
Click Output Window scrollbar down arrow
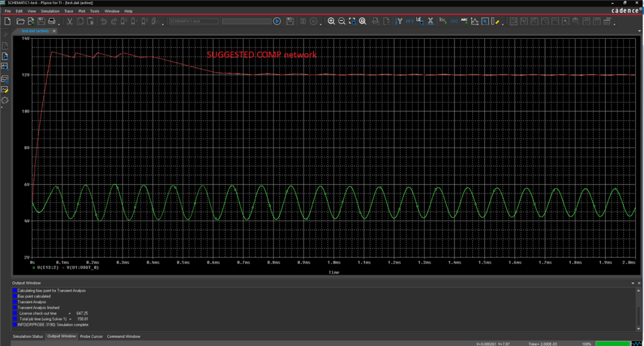coord(638,328)
